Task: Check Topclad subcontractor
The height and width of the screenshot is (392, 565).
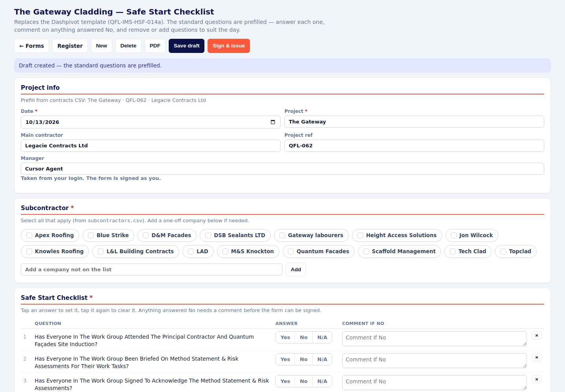Action: [503, 251]
